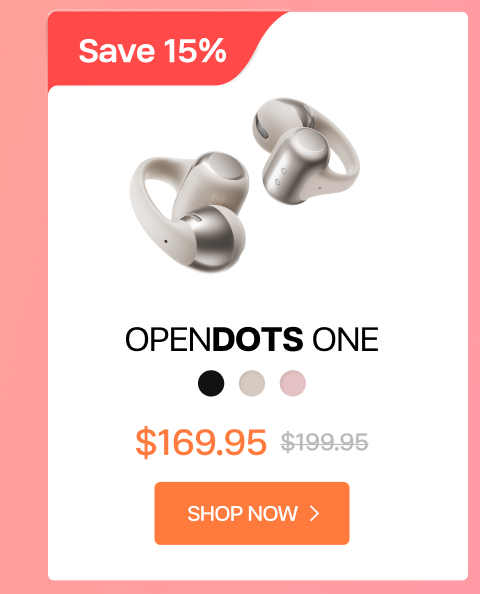The image size is (480, 594).
Task: Click the SHOP NOW text label
Action: (242, 514)
